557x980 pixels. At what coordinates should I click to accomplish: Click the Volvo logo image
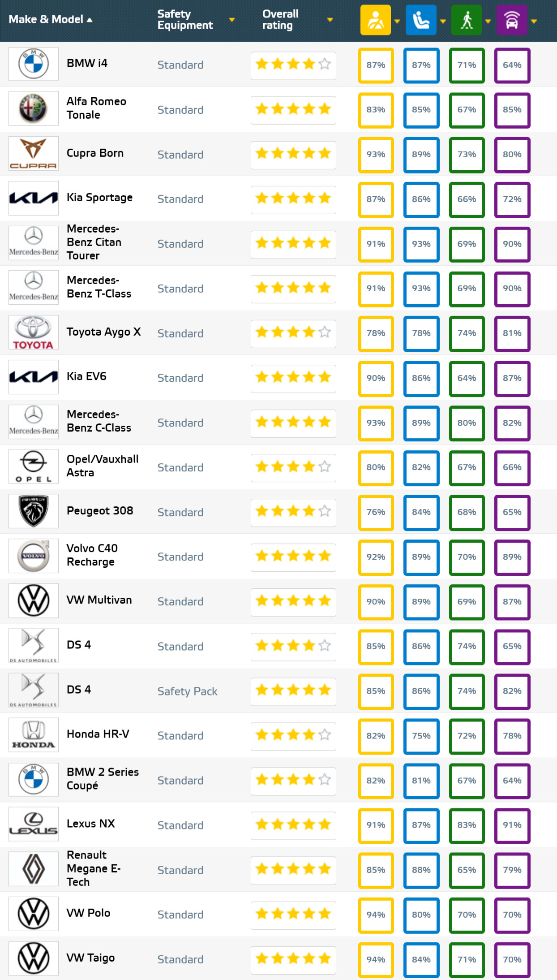(34, 556)
